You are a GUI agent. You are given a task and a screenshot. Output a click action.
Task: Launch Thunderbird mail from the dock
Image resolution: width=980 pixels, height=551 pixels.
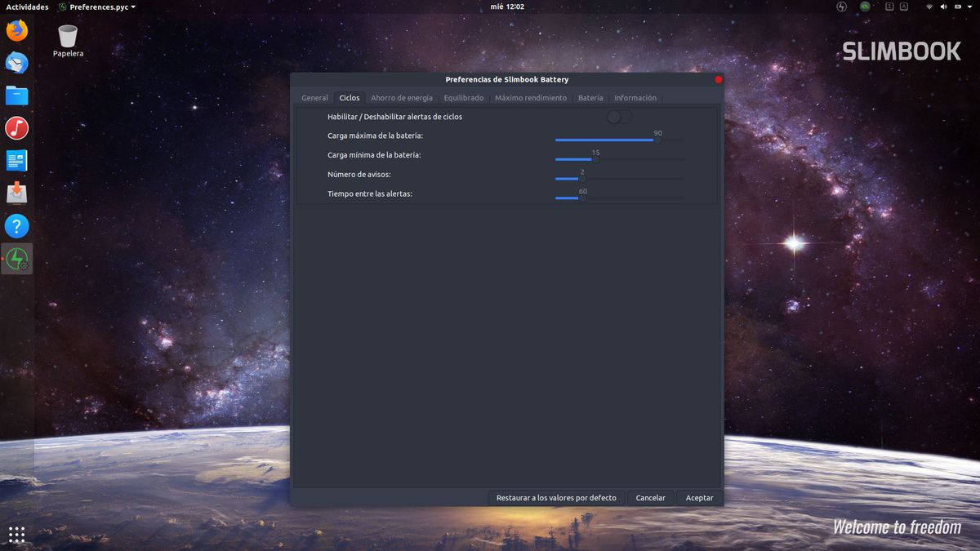click(x=16, y=63)
